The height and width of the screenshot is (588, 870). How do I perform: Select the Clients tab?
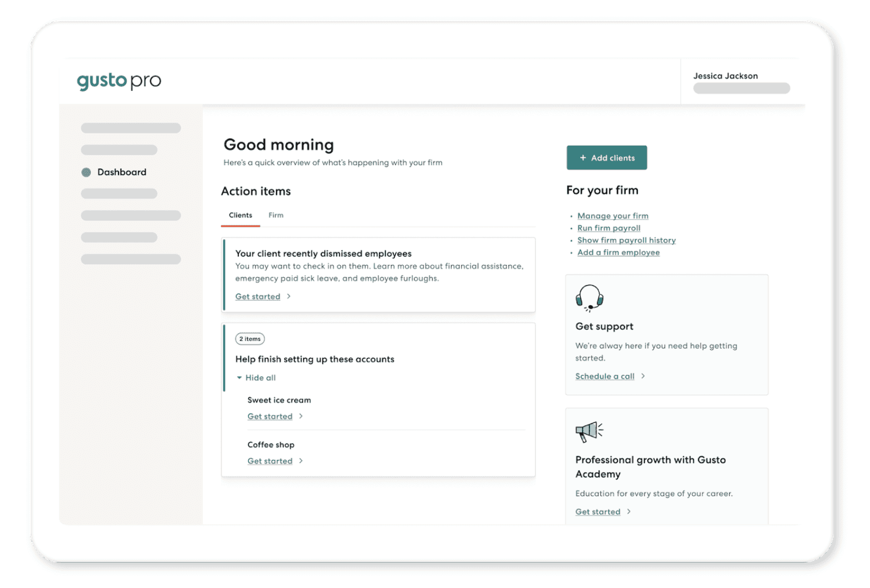pyautogui.click(x=240, y=215)
